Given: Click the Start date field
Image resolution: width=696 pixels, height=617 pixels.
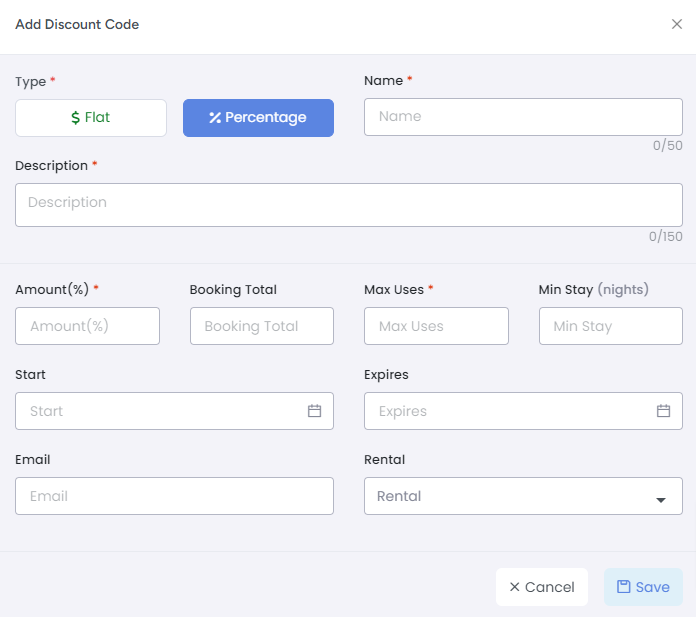Looking at the screenshot, I should [174, 411].
